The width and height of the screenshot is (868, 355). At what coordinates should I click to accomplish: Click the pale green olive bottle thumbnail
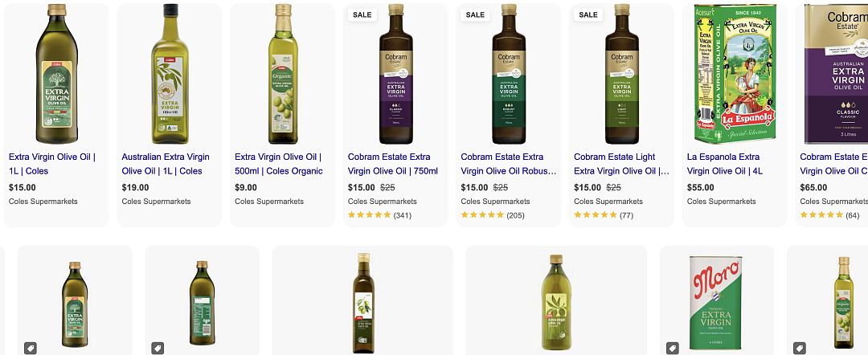tap(556, 302)
